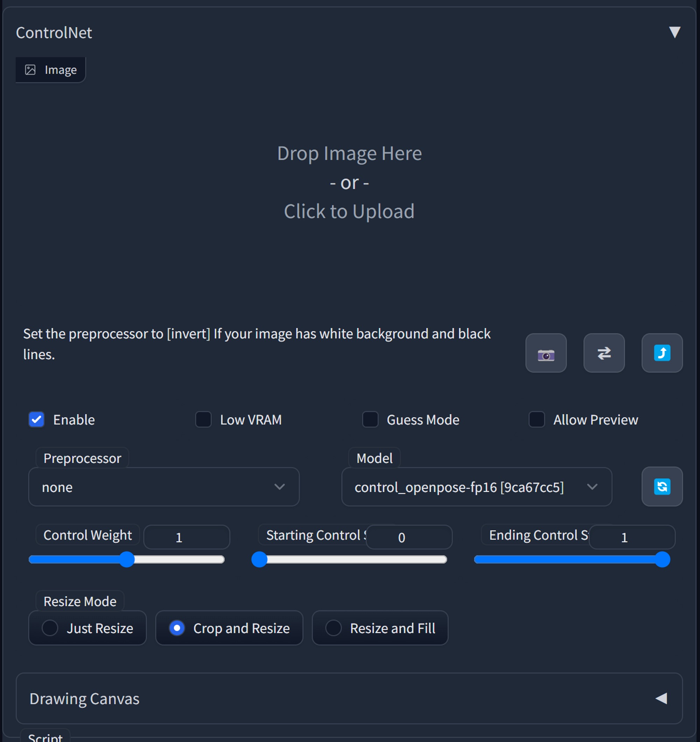
Task: Disable the Enable checkbox
Action: click(36, 419)
